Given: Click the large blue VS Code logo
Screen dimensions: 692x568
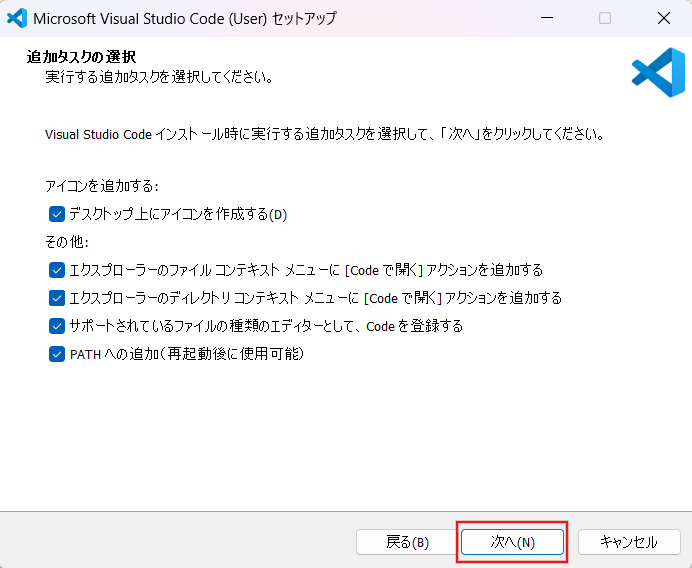Looking at the screenshot, I should (x=656, y=72).
